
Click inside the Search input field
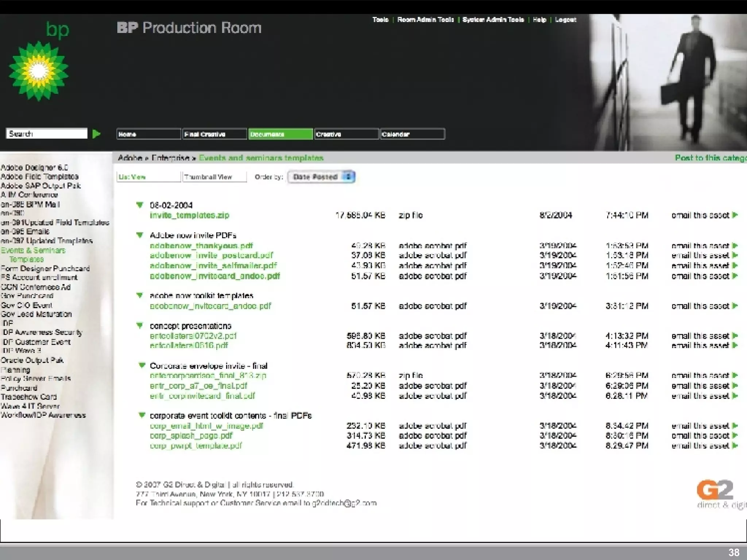[47, 133]
